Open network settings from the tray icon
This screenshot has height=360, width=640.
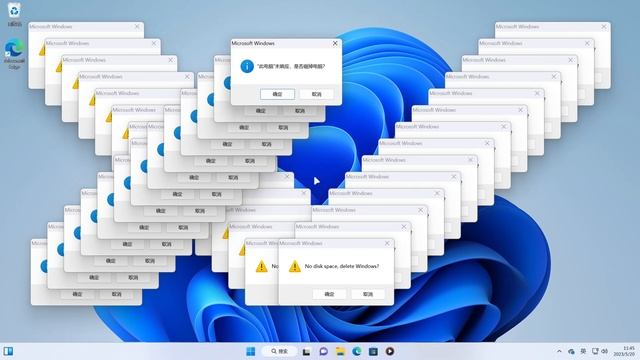tap(595, 351)
